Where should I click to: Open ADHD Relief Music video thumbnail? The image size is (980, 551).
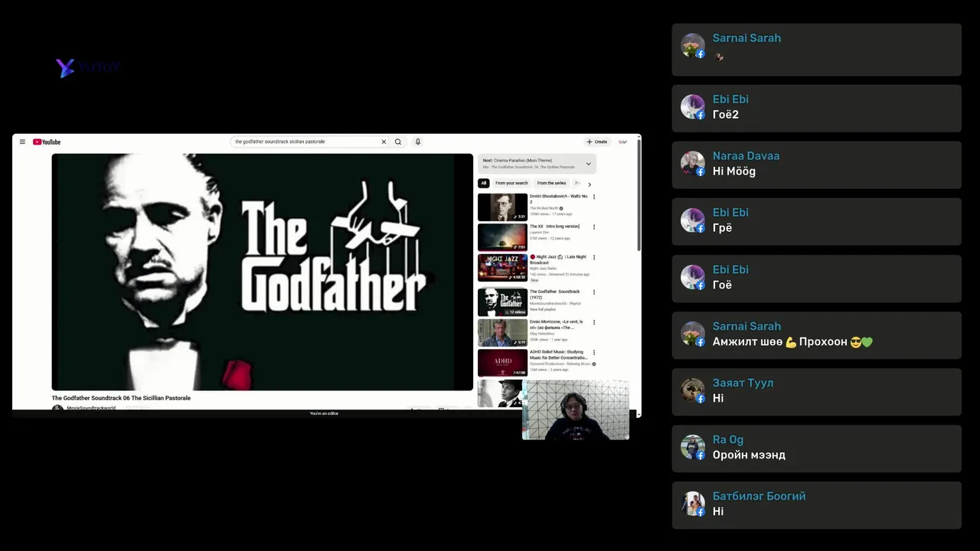coord(502,363)
